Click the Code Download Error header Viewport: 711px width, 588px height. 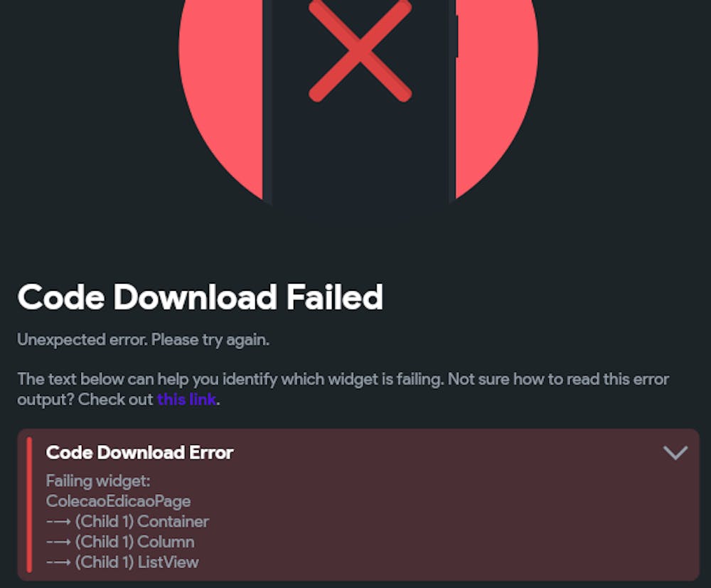click(x=139, y=452)
